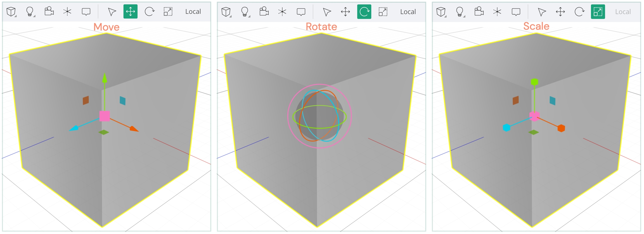Toggle Local orientation in the Rotate panel
The image size is (644, 234).
point(408,12)
